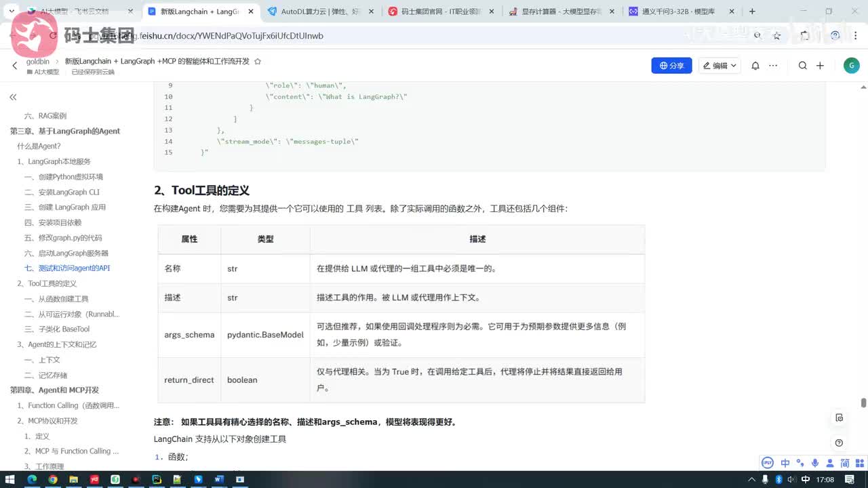Jump to 四、安装项目依赖

[x=53, y=222]
